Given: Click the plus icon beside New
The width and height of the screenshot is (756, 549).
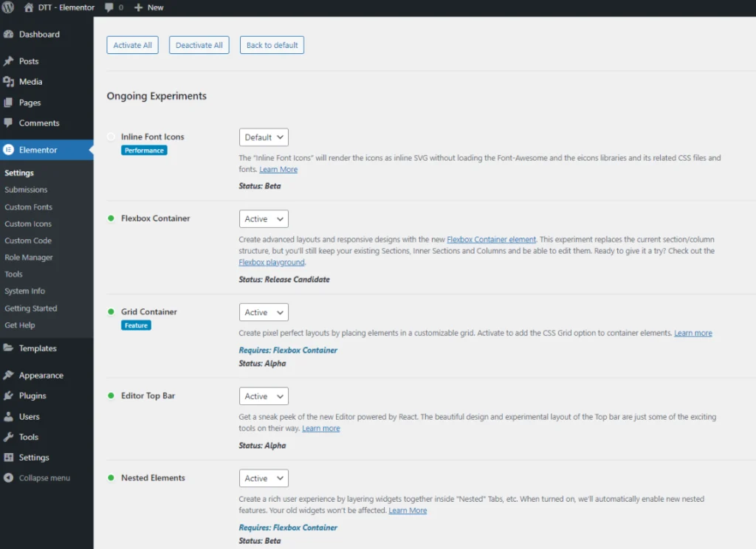Looking at the screenshot, I should 138,7.
